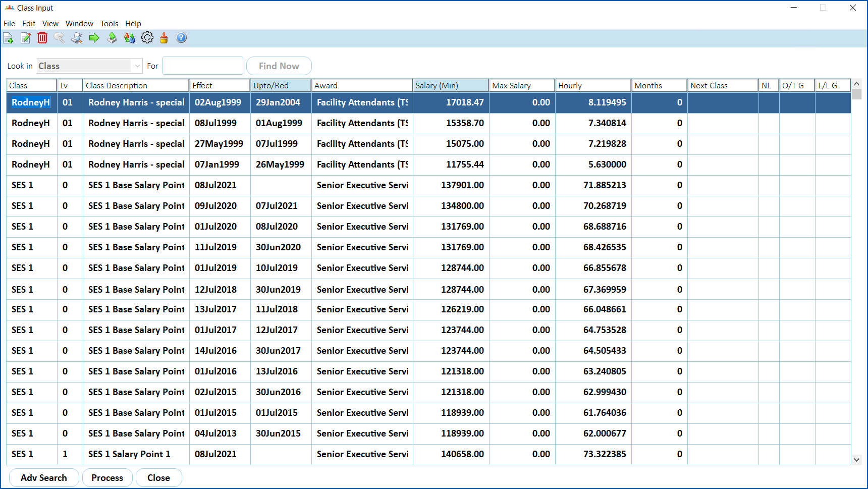Click the orange paint brush icon
Screen dimensions: 868x489
[x=164, y=38]
